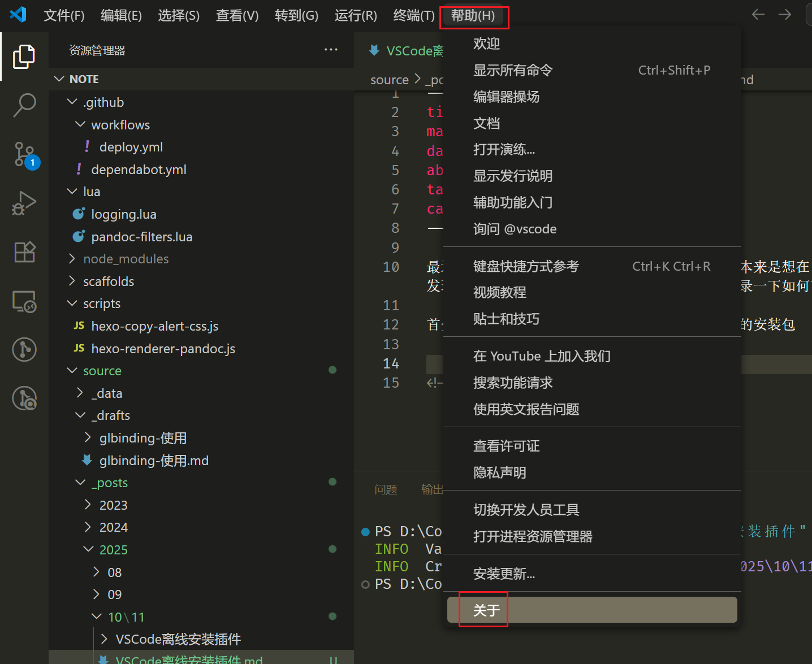Image resolution: width=812 pixels, height=664 pixels.
Task: Open the 终端(T) menu
Action: coord(413,15)
